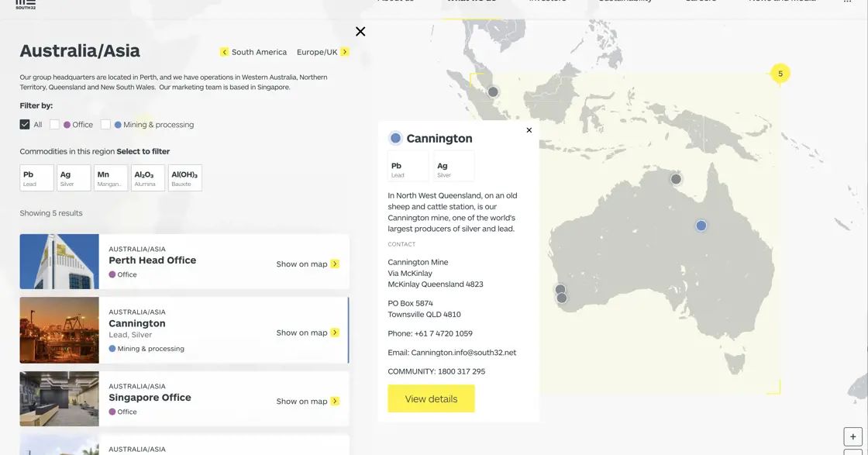Filter by Pb Lead commodity
This screenshot has height=455, width=868.
(x=36, y=178)
